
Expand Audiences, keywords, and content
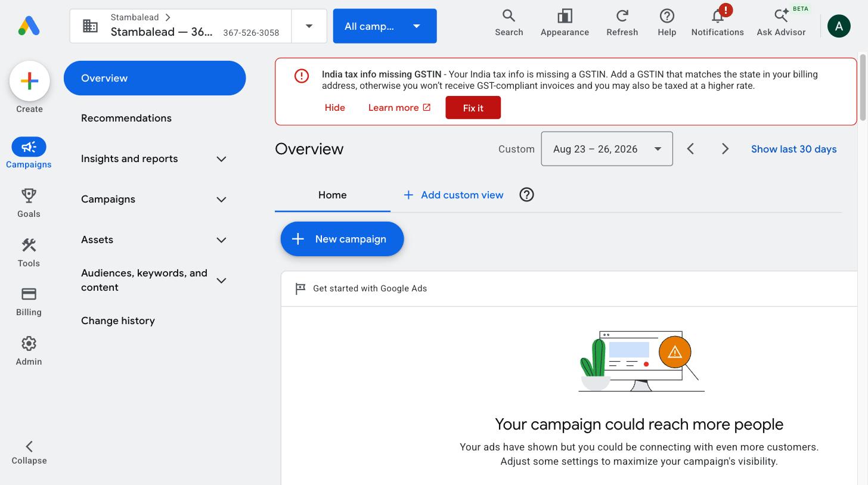pyautogui.click(x=221, y=281)
